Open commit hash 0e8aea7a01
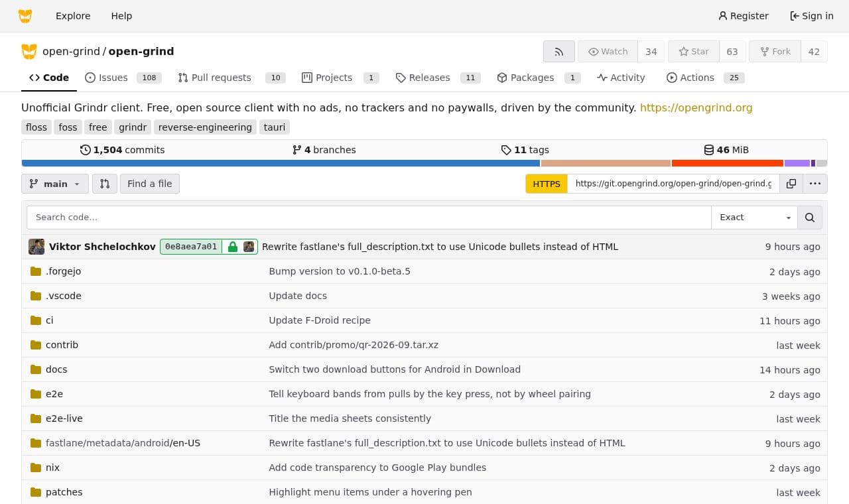849x504 pixels. [191, 247]
